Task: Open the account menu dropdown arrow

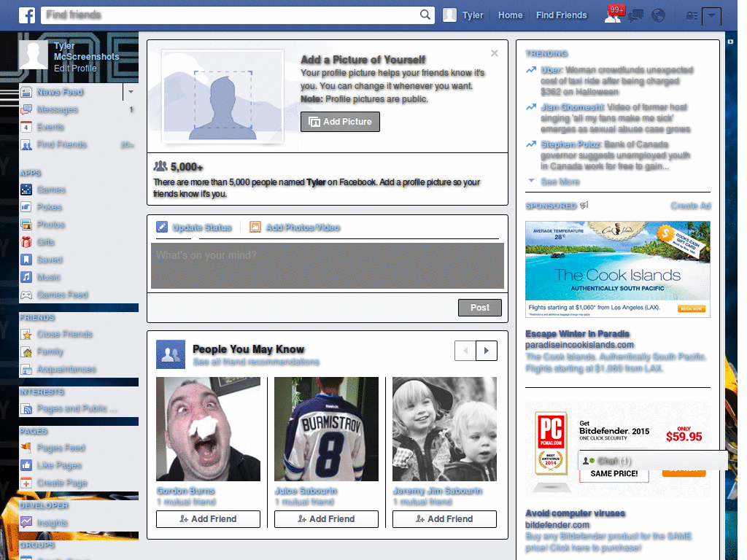Action: [x=711, y=16]
